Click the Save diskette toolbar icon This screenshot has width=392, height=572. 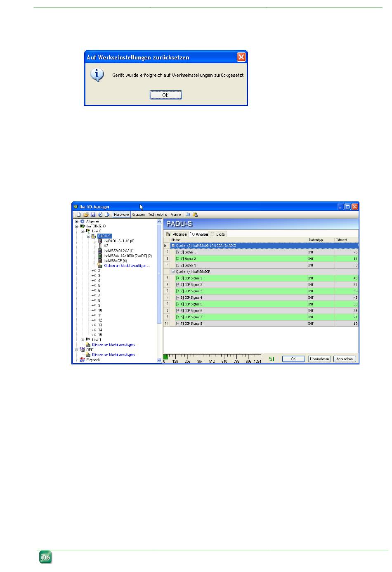93,215
